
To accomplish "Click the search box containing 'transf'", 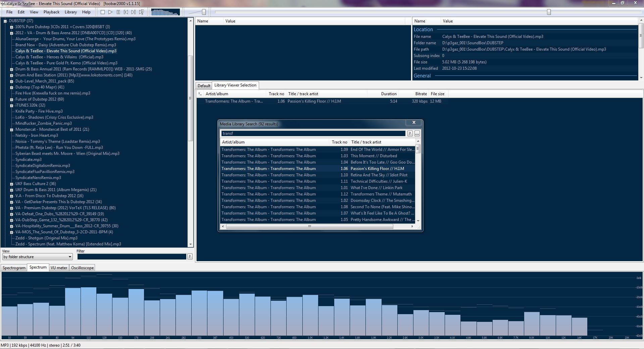I will click(313, 133).
